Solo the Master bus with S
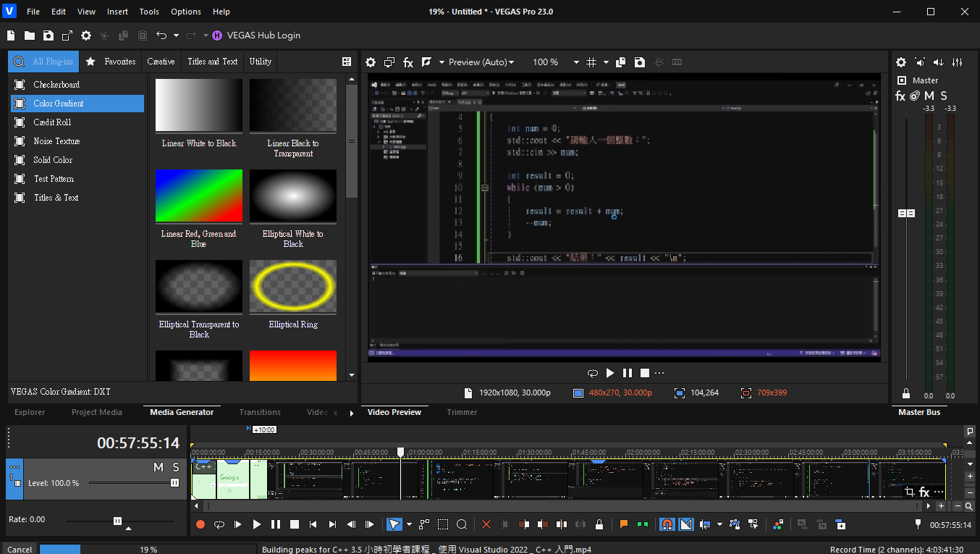Image resolution: width=980 pixels, height=554 pixels. 943,96
